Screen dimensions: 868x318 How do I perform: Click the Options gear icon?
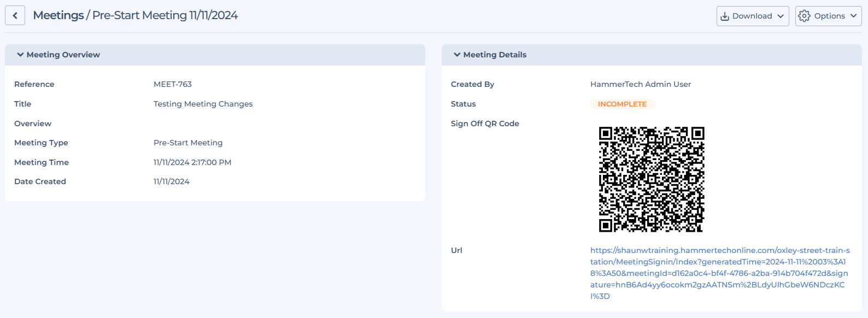pyautogui.click(x=804, y=16)
